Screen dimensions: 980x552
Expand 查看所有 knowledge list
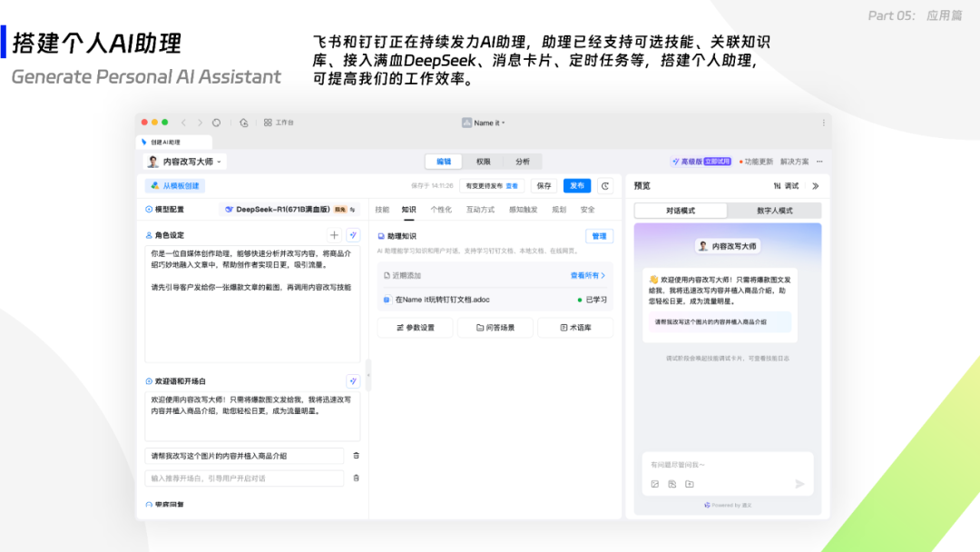pyautogui.click(x=587, y=276)
